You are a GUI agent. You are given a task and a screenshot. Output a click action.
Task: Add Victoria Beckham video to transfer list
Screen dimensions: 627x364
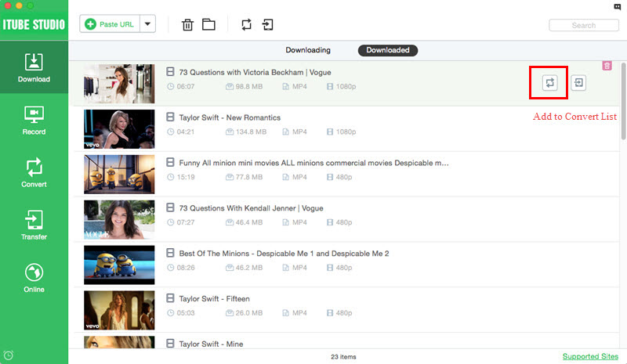(x=578, y=83)
